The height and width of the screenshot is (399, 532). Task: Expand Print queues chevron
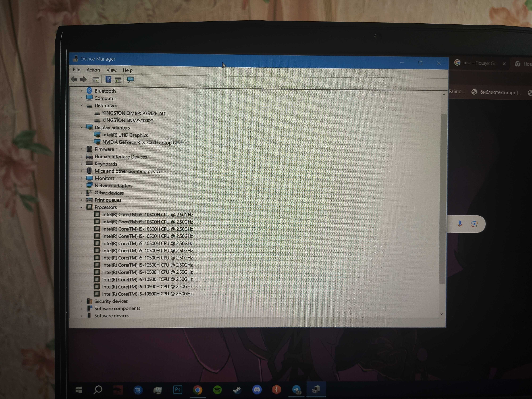[82, 200]
